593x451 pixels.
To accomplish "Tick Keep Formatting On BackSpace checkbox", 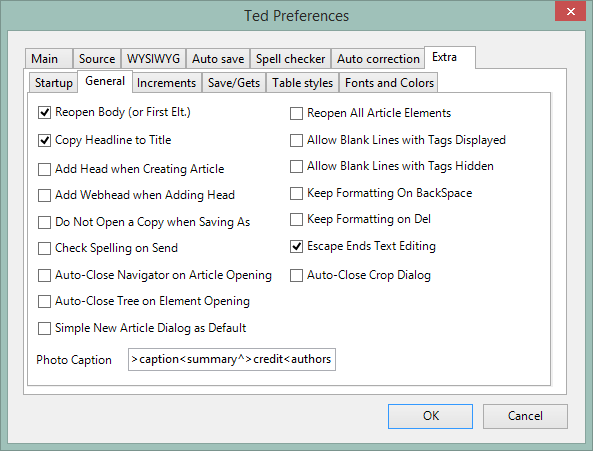I will pyautogui.click(x=296, y=194).
